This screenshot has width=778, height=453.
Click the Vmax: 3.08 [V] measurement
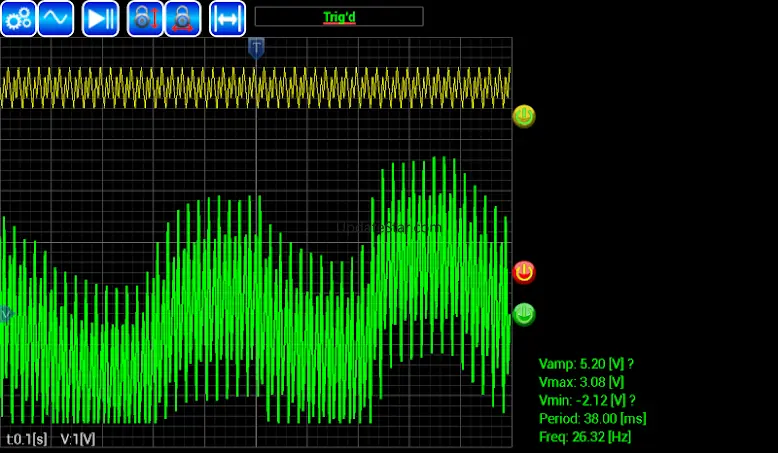click(582, 382)
